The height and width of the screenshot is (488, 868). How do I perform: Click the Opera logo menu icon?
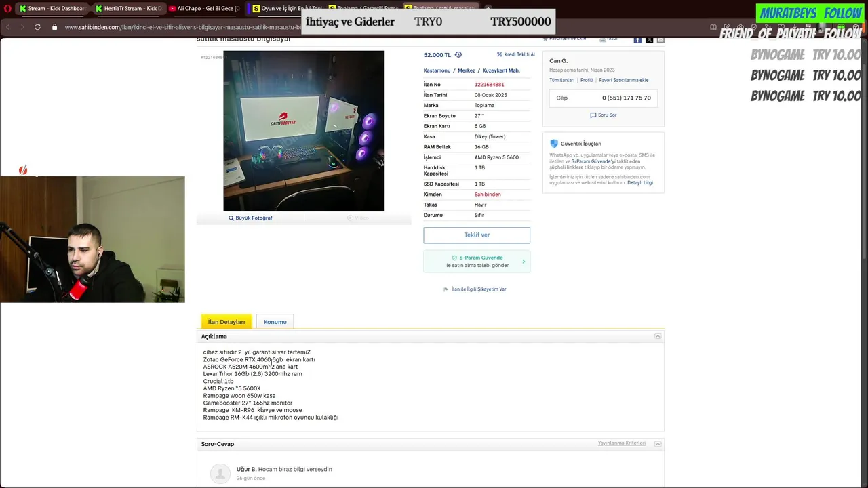(x=7, y=8)
